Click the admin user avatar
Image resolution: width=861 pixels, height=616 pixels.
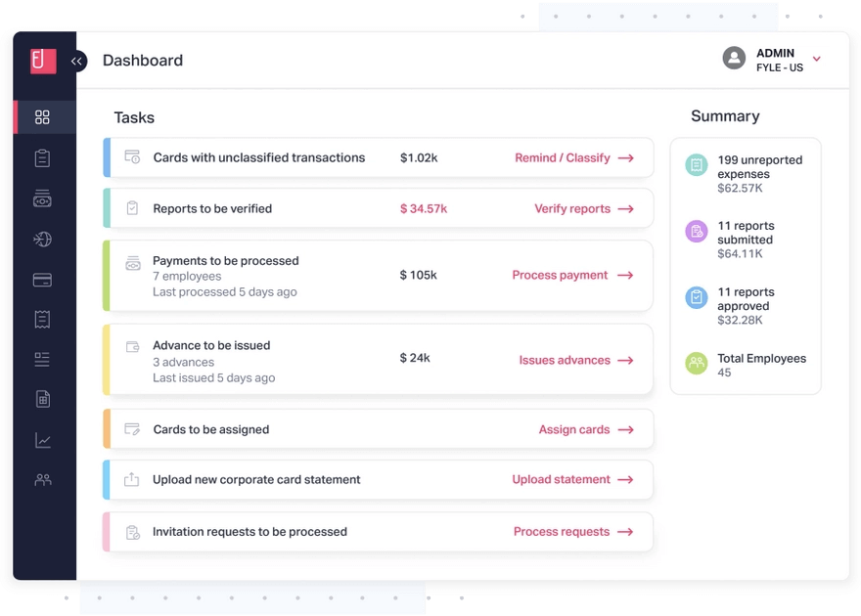[734, 58]
